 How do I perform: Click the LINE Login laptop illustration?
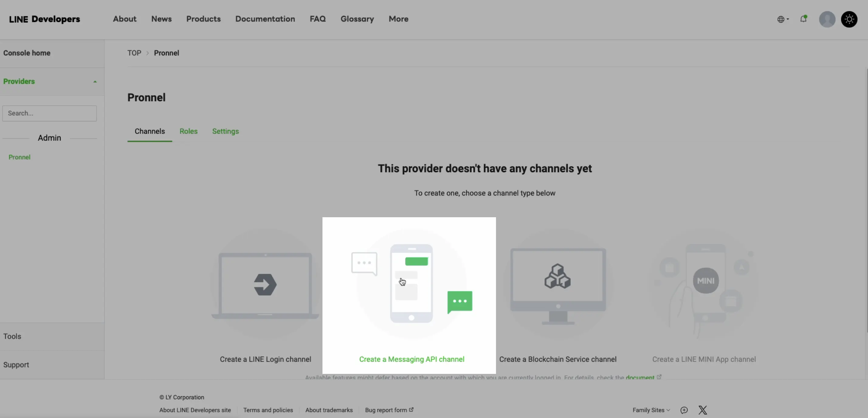click(265, 284)
